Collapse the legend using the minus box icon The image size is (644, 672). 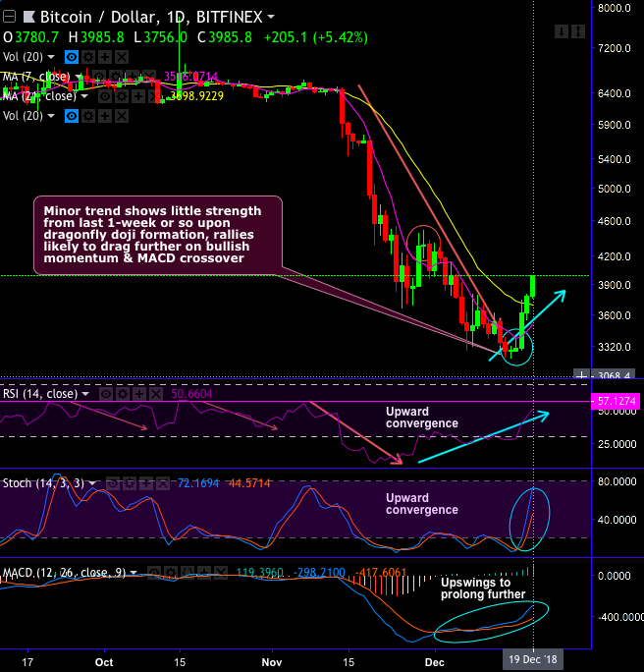[x=9, y=17]
